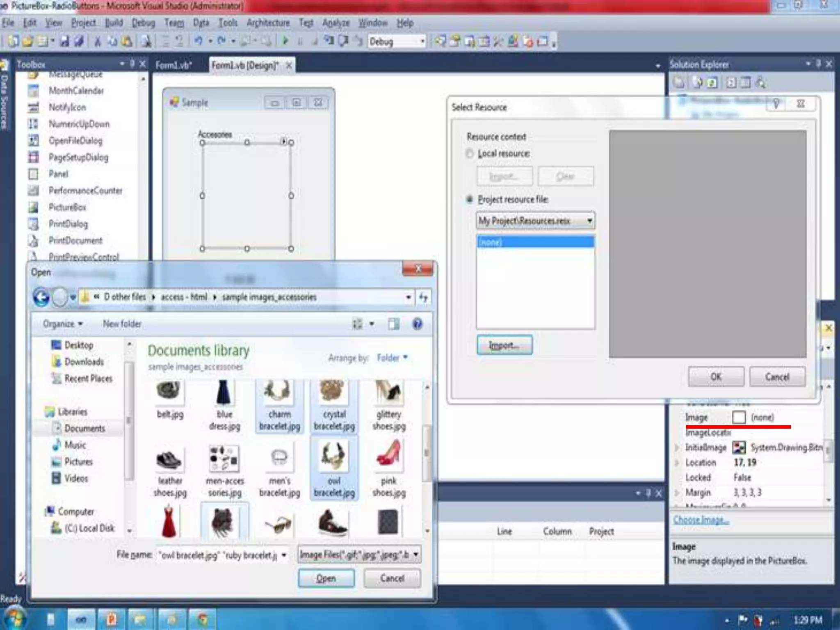840x630 pixels.
Task: Open the Image Files type filter dropdown
Action: tap(416, 555)
